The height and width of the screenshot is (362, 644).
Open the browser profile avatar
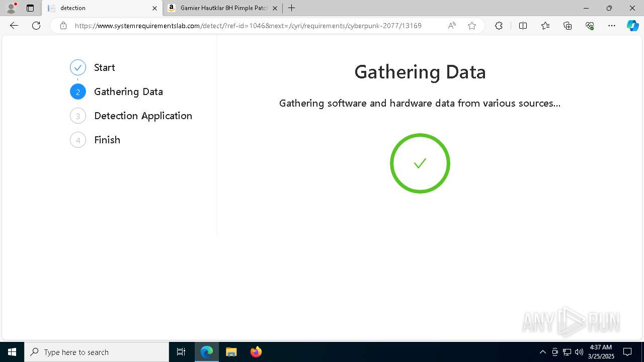point(11,8)
